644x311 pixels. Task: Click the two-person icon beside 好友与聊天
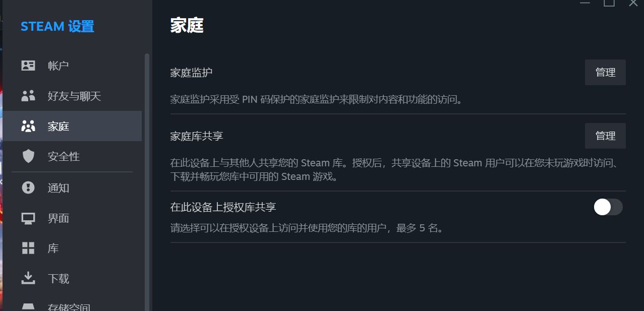(x=28, y=96)
